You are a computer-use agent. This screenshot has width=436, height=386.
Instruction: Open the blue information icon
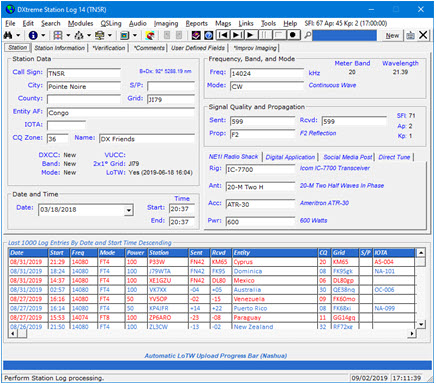33,35
